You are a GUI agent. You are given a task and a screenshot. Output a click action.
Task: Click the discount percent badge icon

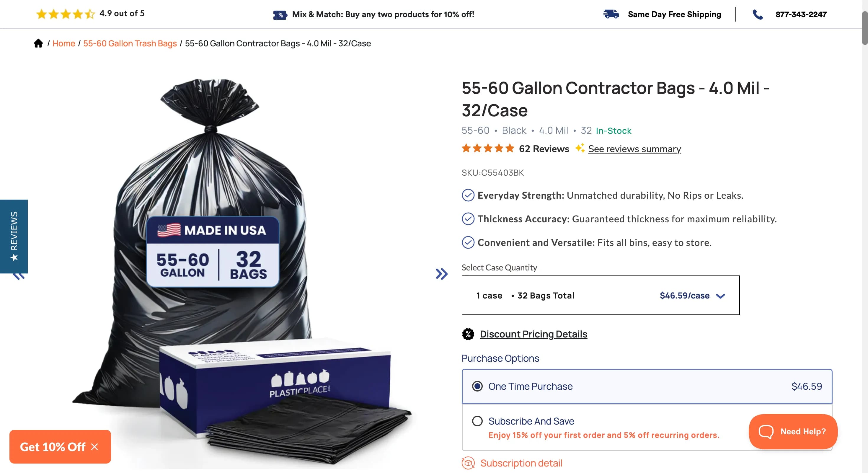click(468, 334)
